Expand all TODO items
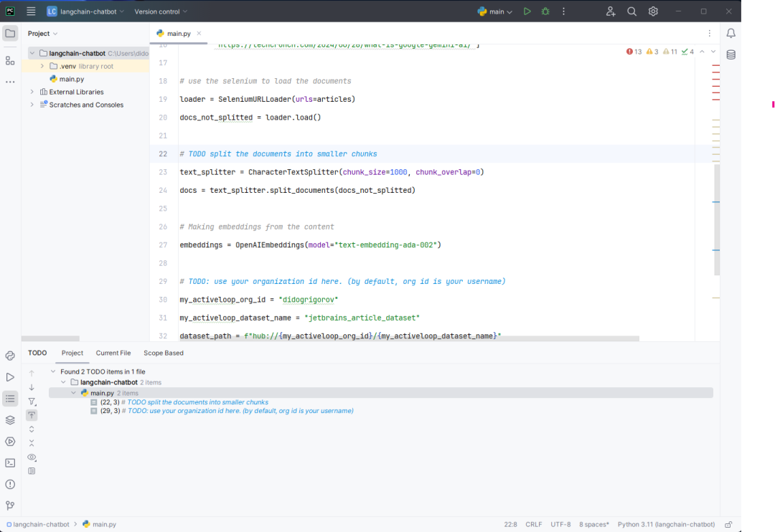 [32, 429]
